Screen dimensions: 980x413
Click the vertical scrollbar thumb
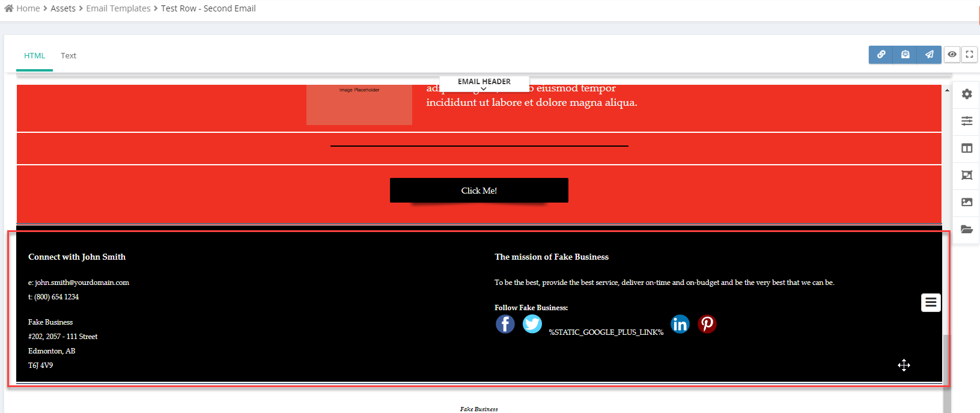coord(947,374)
